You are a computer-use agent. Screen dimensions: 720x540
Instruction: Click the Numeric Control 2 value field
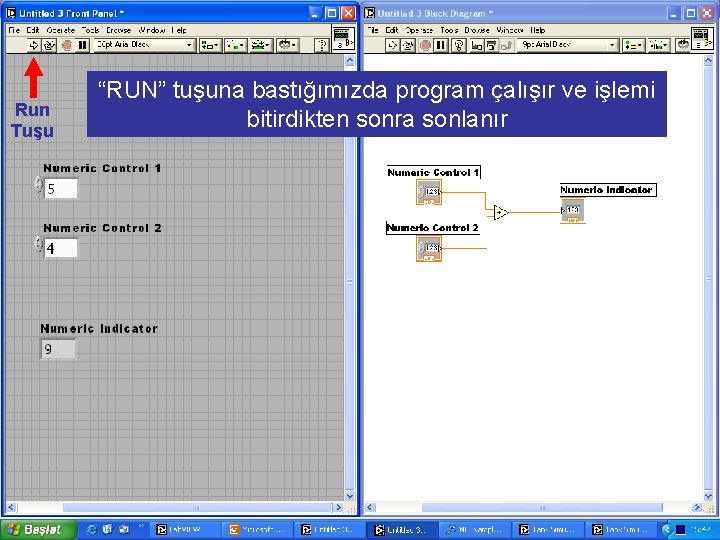coord(61,248)
